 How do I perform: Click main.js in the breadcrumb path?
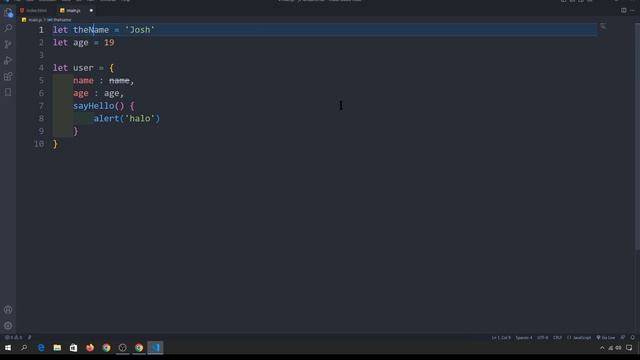(32, 20)
